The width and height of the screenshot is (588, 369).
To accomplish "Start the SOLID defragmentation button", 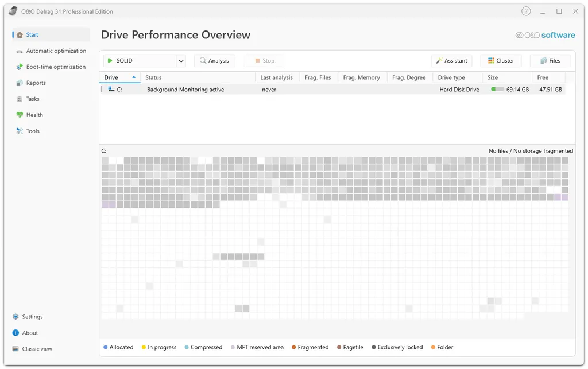I will [x=140, y=61].
